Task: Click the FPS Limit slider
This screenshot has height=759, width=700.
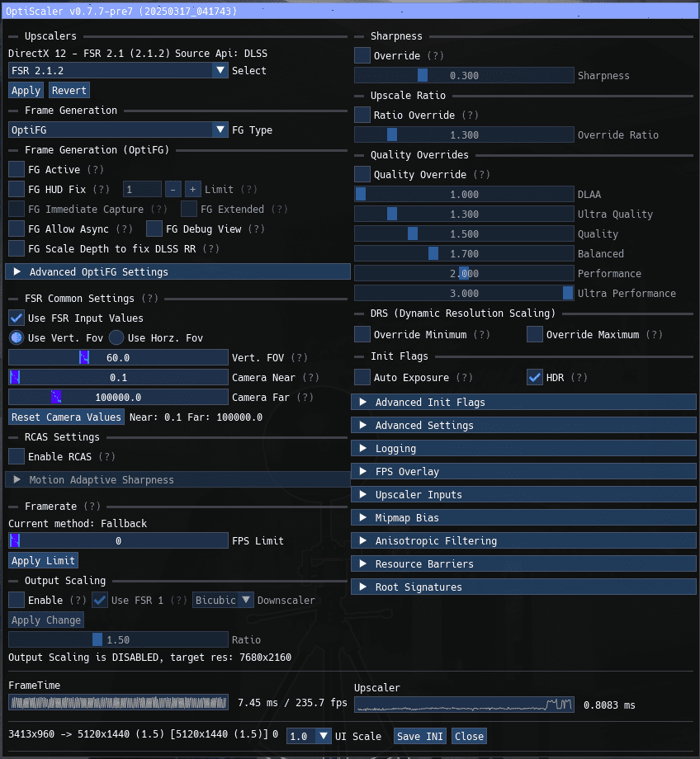Action: 118,540
